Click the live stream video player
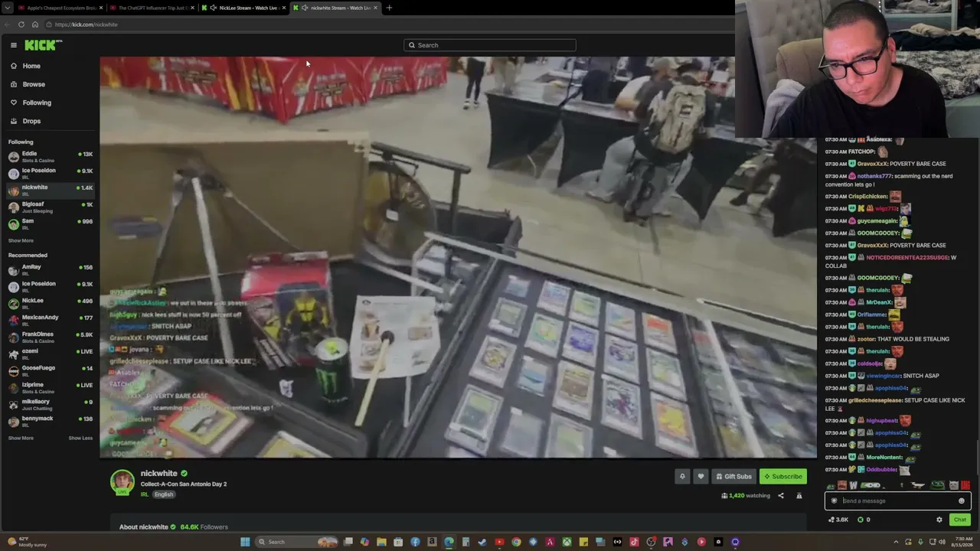The height and width of the screenshot is (551, 980). coord(458,257)
